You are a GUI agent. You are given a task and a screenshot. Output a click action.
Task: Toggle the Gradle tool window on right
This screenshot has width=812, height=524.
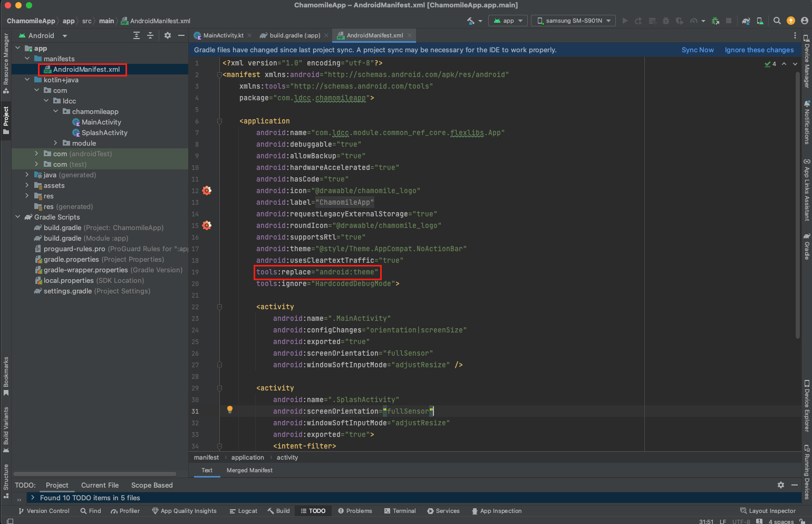806,247
